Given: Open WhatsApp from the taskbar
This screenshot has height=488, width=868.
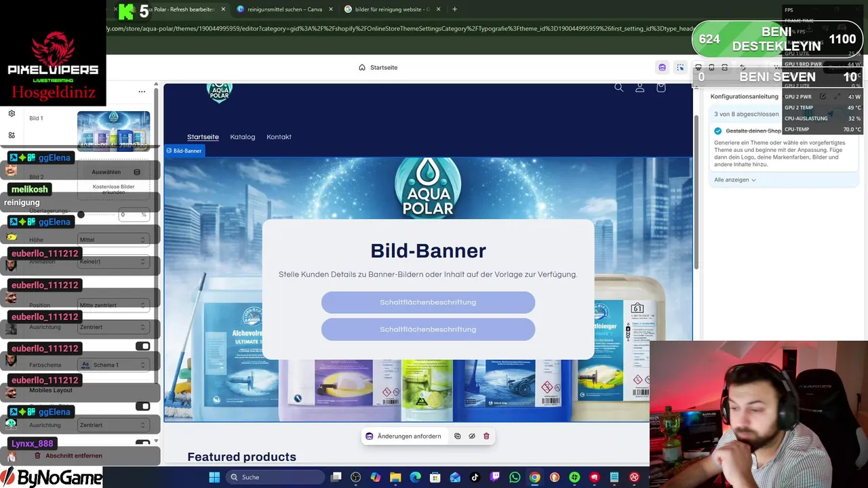Looking at the screenshot, I should 515,477.
